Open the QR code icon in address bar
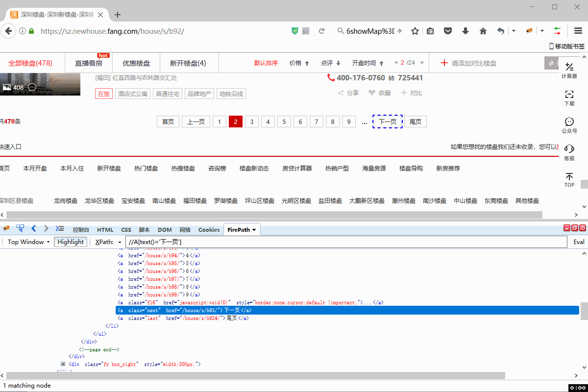 coord(306,31)
